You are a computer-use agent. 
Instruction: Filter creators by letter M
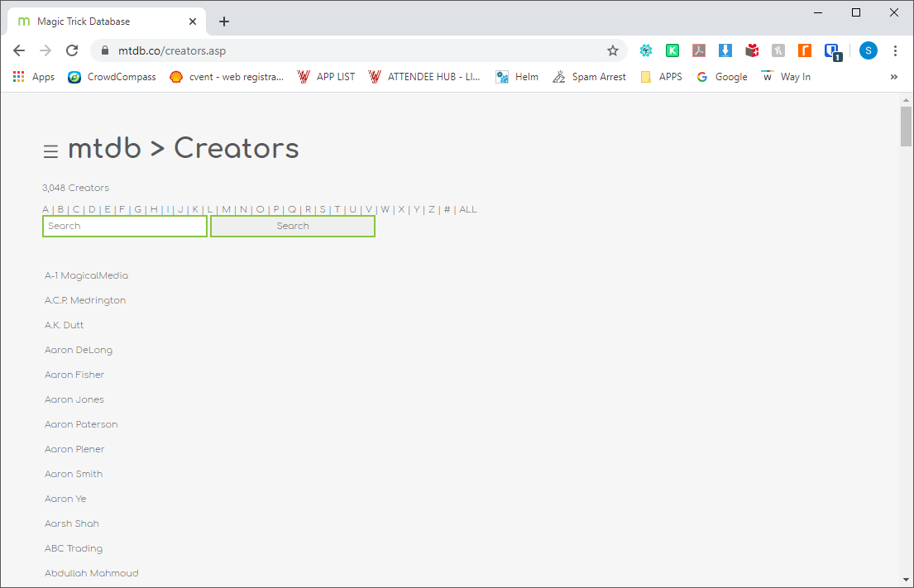tap(226, 209)
